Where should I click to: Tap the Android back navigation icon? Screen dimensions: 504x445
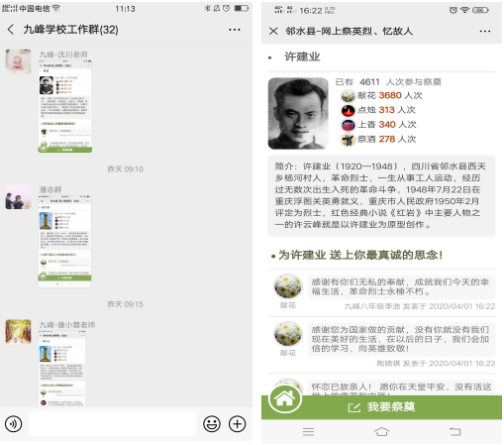point(455,431)
